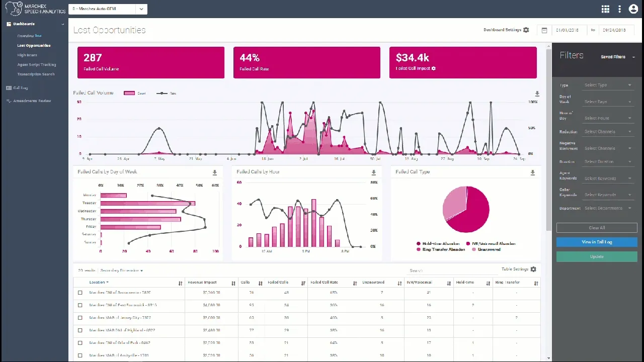Sort table by Revenue Impact arrows
The height and width of the screenshot is (362, 644).
[x=233, y=284]
